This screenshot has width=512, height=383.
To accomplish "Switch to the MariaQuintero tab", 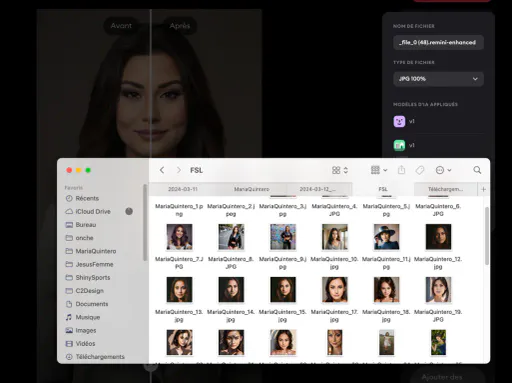I will tap(252, 189).
